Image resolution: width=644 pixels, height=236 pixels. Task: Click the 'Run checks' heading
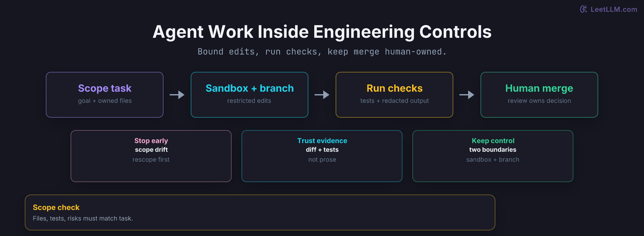[394, 88]
